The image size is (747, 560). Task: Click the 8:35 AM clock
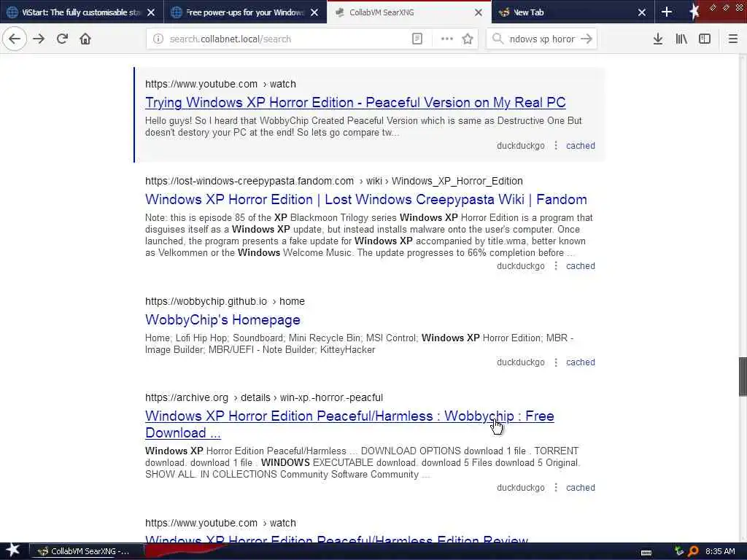[720, 551]
